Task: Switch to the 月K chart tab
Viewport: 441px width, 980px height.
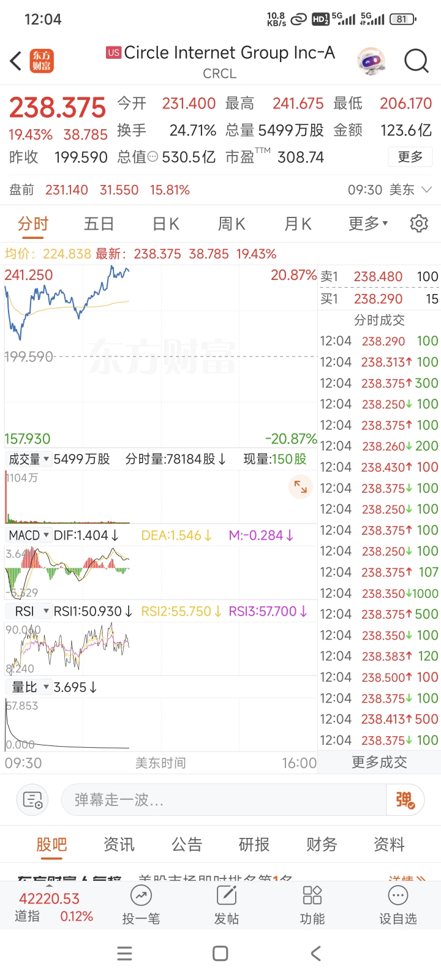Action: 298,224
